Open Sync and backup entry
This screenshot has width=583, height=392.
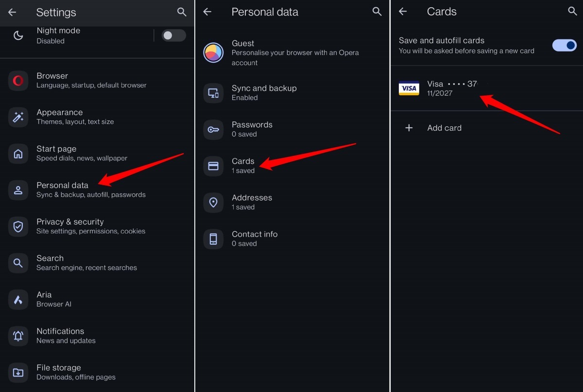point(292,93)
